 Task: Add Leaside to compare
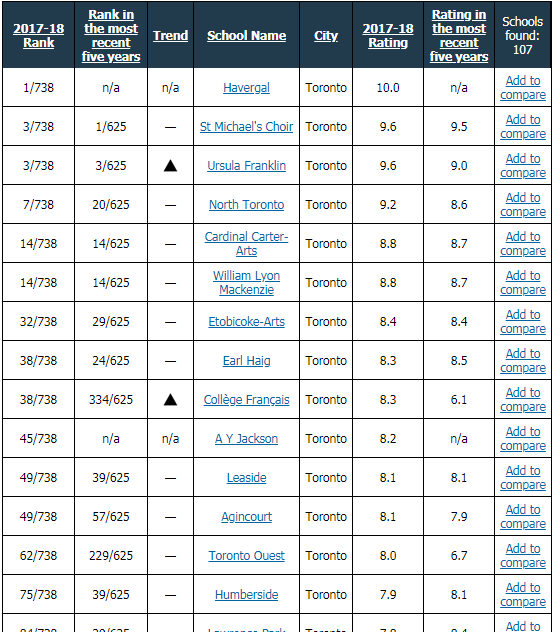[x=523, y=478]
